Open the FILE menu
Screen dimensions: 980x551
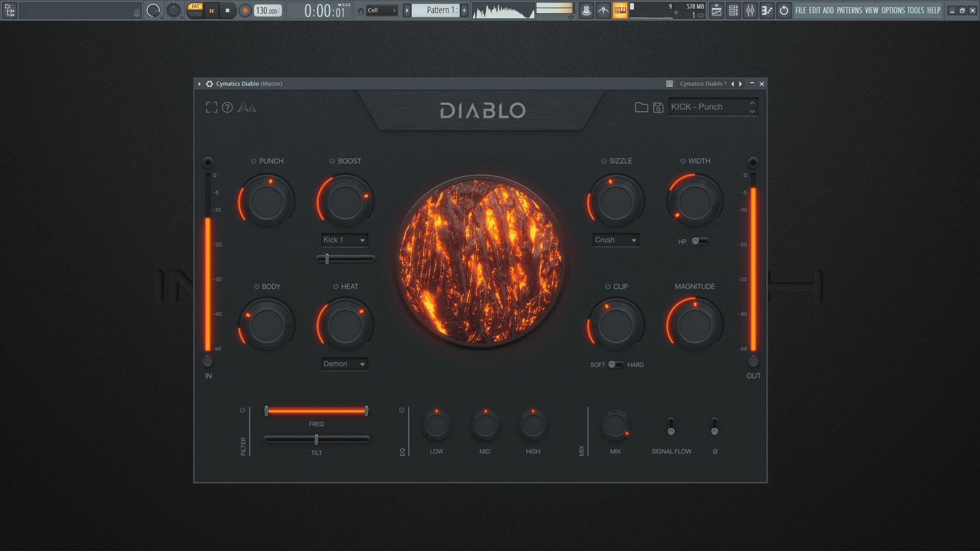point(801,10)
